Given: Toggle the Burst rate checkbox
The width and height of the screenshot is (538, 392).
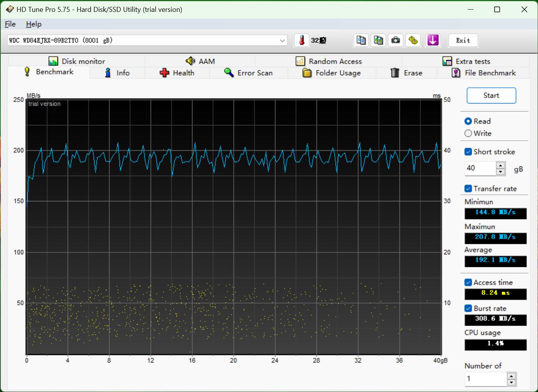Looking at the screenshot, I should point(468,308).
